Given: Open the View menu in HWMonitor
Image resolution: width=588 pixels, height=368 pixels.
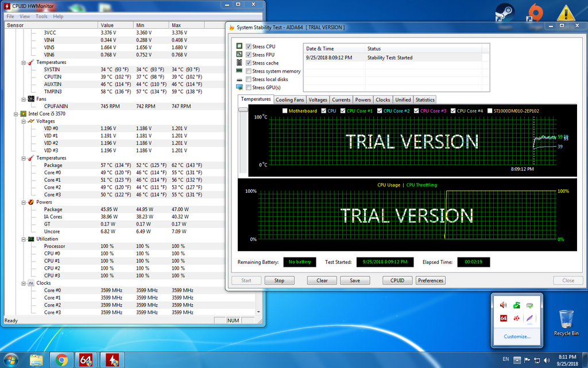Looking at the screenshot, I should click(25, 17).
